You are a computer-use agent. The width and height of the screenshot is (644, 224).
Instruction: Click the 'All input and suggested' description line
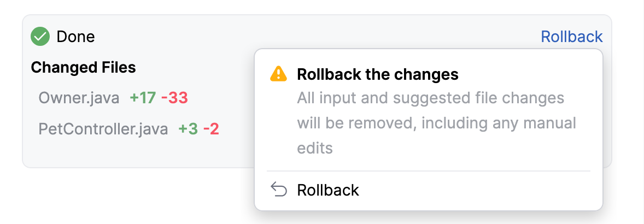click(430, 98)
